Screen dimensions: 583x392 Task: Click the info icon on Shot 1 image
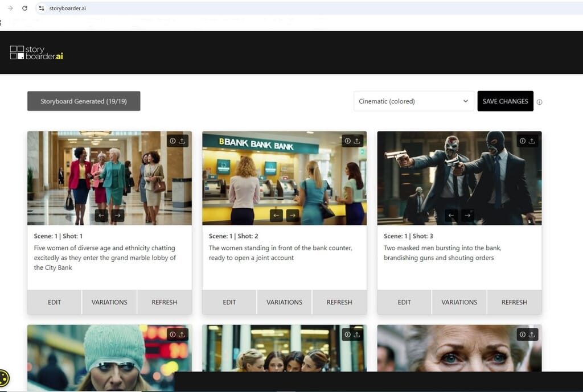(x=173, y=141)
